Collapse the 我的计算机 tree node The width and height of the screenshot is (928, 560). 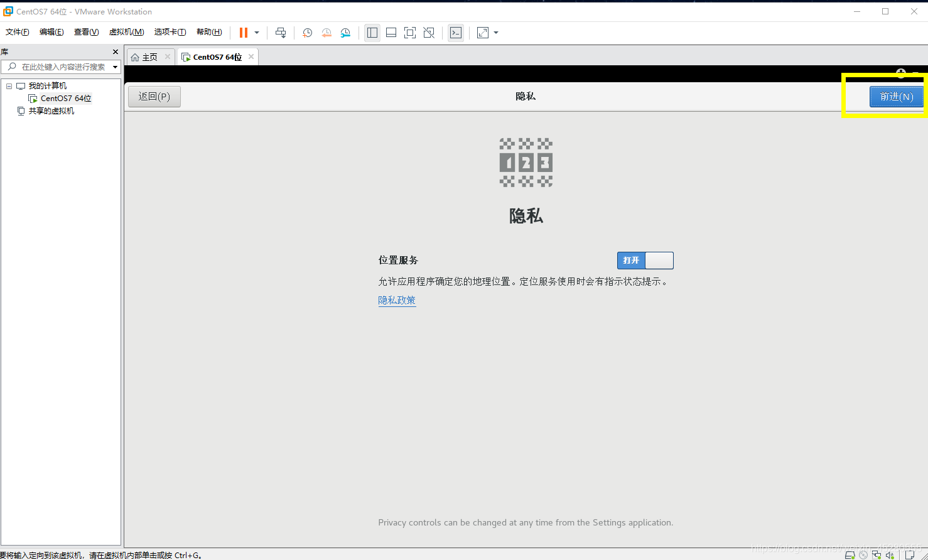(x=9, y=86)
